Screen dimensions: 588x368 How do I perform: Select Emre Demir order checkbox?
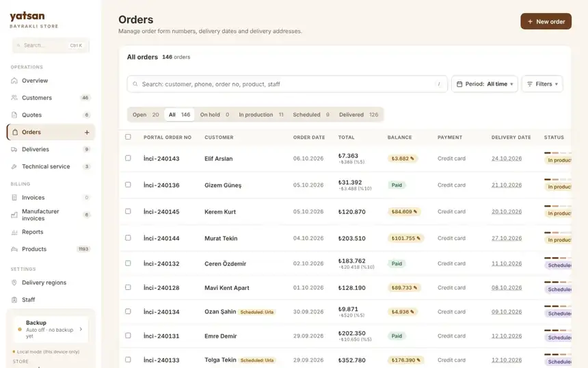click(128, 335)
